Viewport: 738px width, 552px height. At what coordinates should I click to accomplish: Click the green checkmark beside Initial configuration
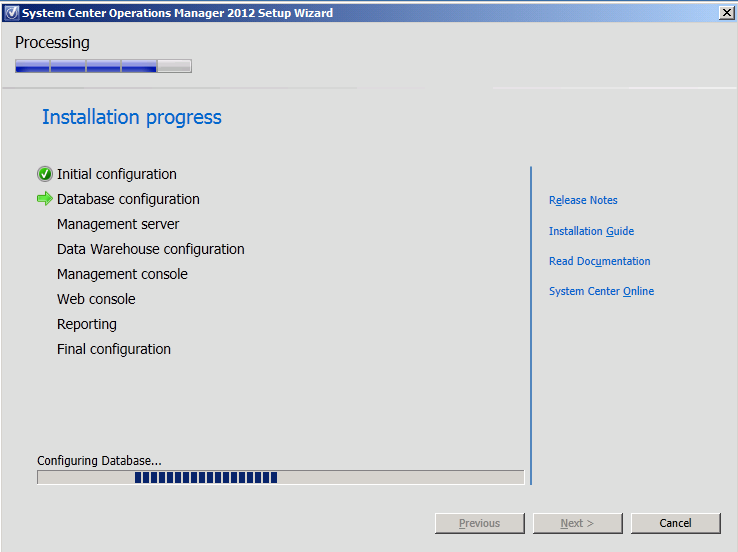coord(45,174)
